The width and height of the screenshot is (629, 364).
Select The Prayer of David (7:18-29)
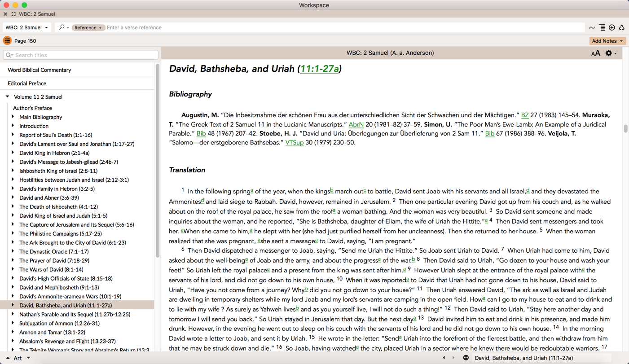pyautogui.click(x=54, y=261)
